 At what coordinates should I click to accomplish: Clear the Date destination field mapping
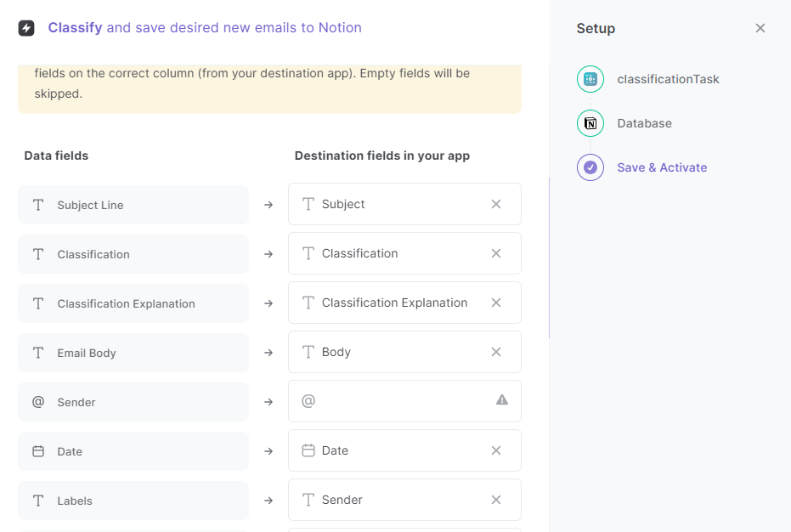tap(496, 450)
